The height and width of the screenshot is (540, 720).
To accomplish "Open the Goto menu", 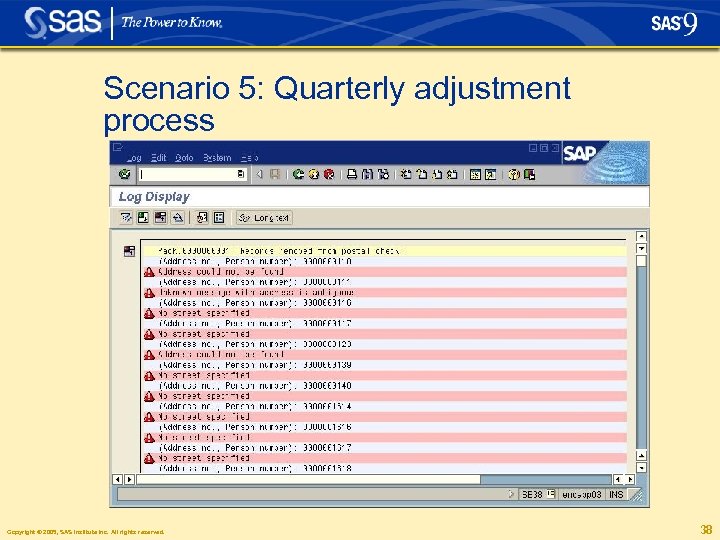I will point(184,158).
